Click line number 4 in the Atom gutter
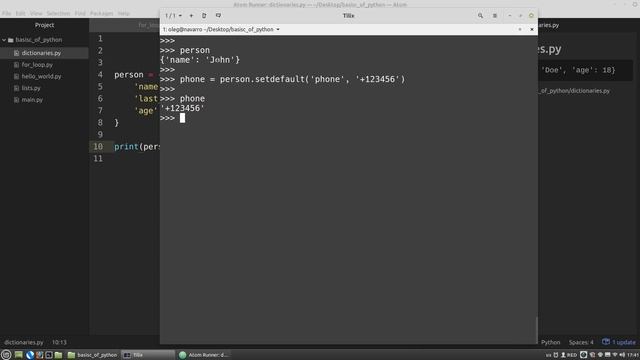Image resolution: width=640 pixels, height=360 pixels. tap(100, 75)
